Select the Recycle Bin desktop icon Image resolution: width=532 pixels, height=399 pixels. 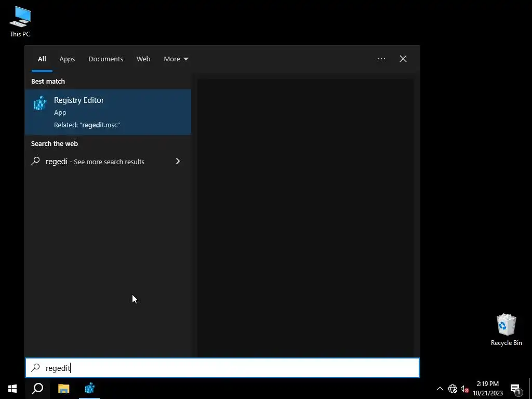(x=506, y=330)
